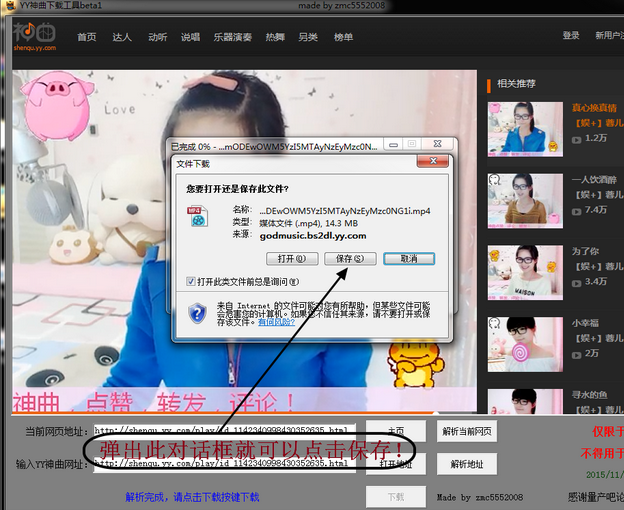
Task: Close the 已完成 0% download window
Action: (x=437, y=144)
